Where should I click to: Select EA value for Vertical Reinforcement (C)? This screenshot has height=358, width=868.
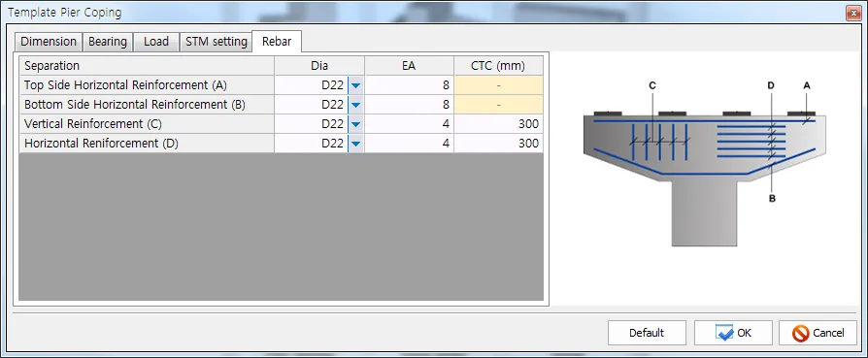tap(410, 124)
